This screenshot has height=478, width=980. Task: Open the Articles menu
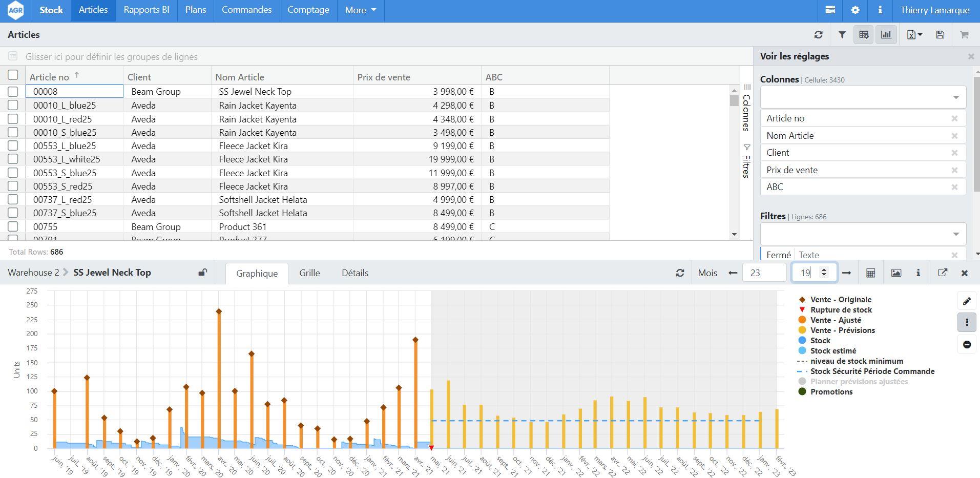(x=93, y=10)
